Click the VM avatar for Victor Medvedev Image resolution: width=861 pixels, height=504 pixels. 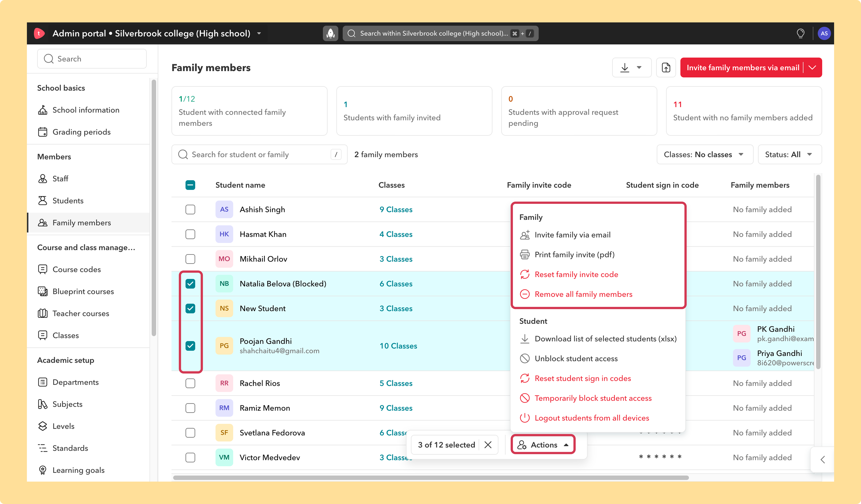pos(224,457)
